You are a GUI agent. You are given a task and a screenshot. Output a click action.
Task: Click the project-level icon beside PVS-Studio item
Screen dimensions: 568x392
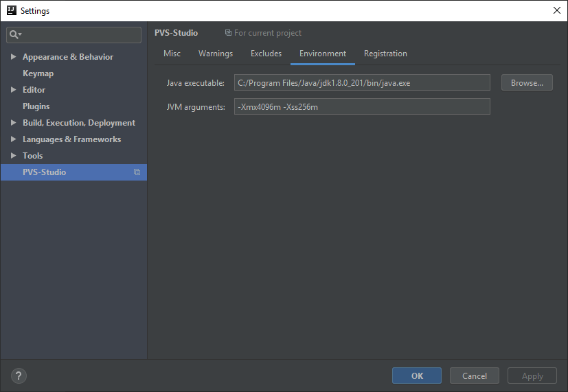(137, 172)
